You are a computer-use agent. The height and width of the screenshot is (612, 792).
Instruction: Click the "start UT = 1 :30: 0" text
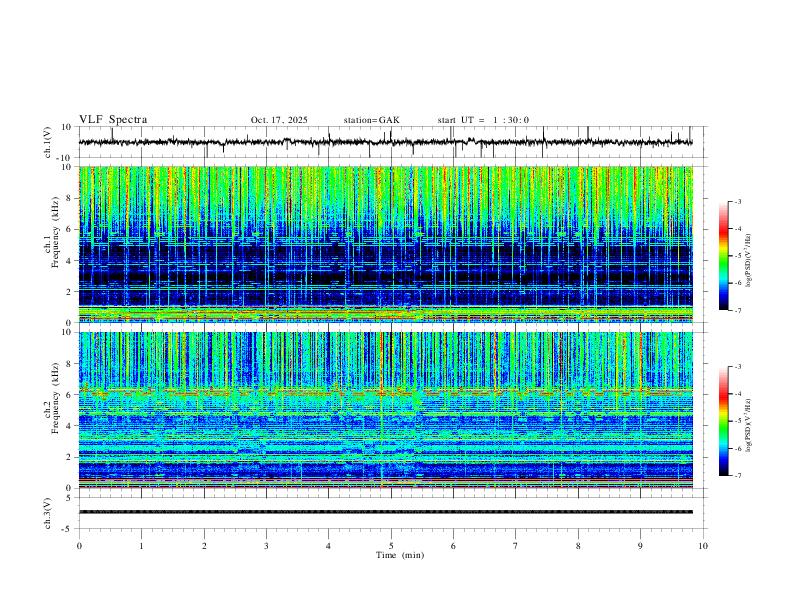tap(483, 120)
